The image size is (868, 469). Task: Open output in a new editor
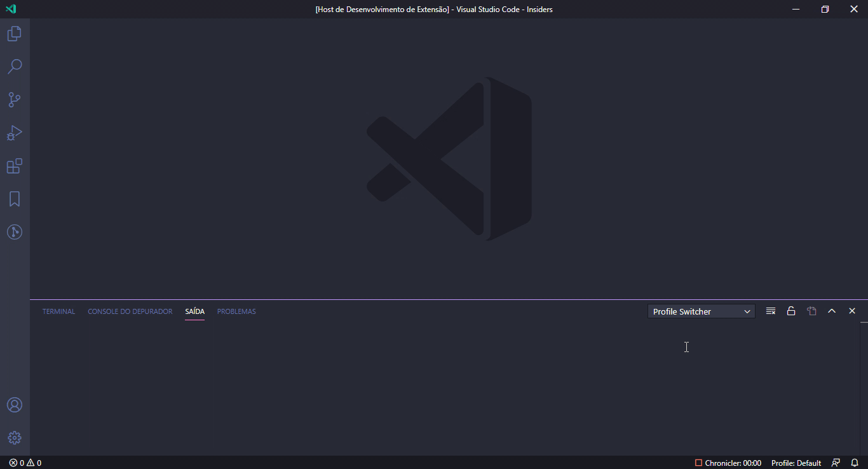(x=811, y=311)
